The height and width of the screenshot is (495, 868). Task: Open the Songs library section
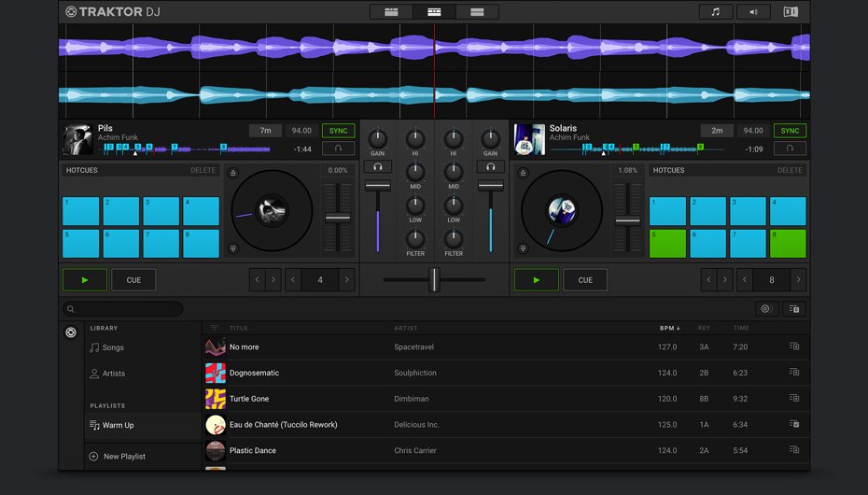coord(113,347)
